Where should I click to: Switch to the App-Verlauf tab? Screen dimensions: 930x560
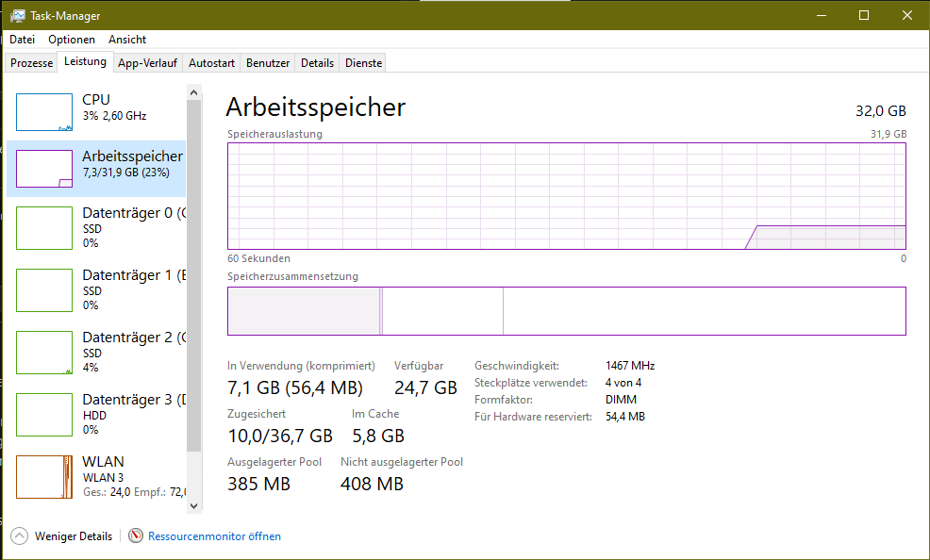[147, 63]
